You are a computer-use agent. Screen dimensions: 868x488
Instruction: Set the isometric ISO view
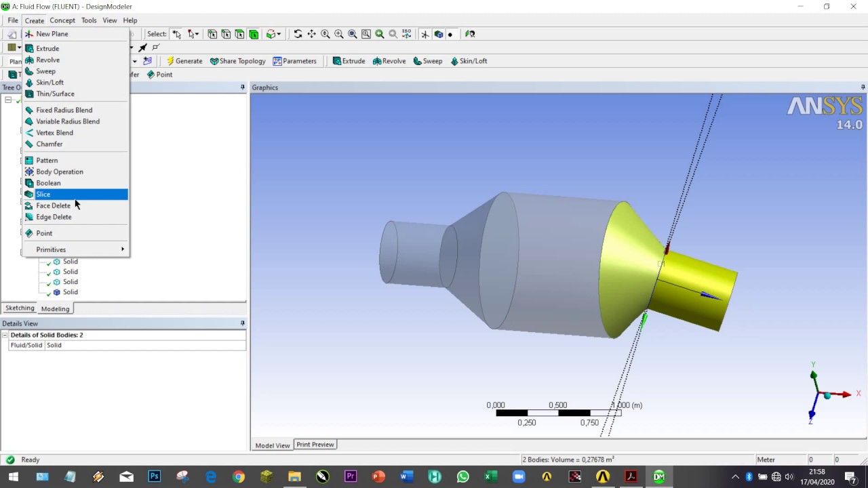click(406, 34)
